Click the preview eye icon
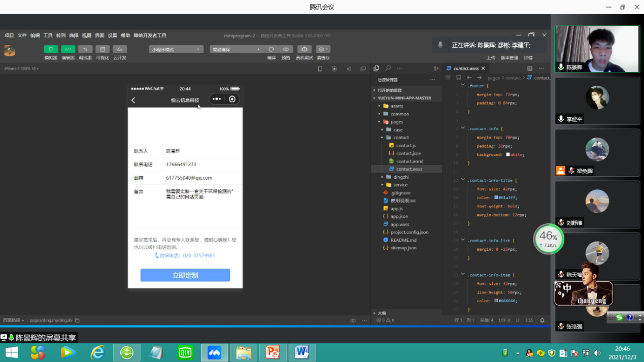 286,49
